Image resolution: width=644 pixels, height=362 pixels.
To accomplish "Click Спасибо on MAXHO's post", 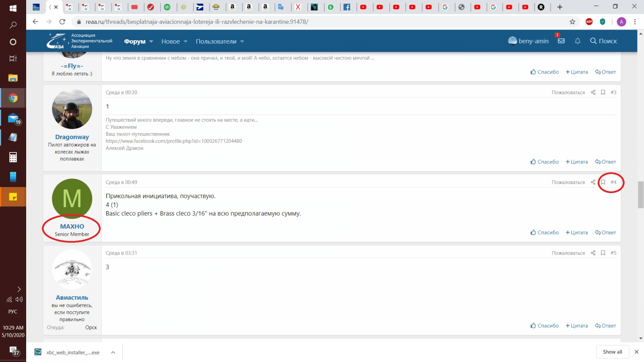I will (545, 232).
